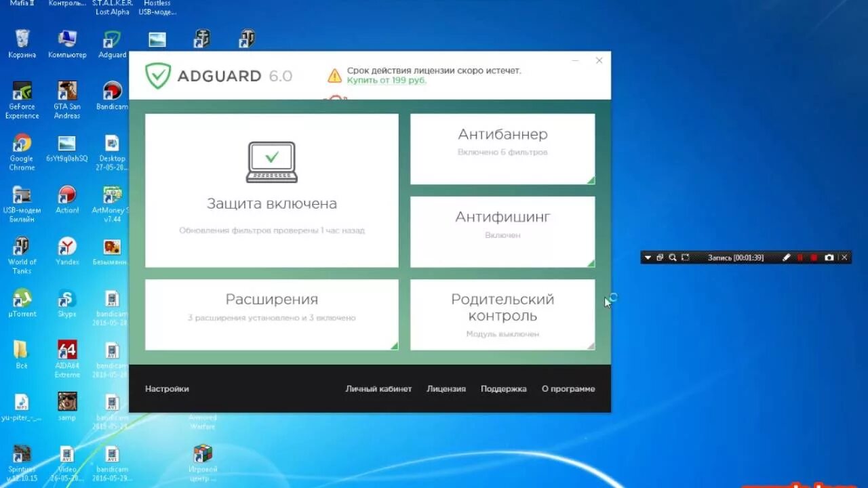Launch Action! desktop shortcut
The height and width of the screenshot is (488, 868).
pos(67,199)
